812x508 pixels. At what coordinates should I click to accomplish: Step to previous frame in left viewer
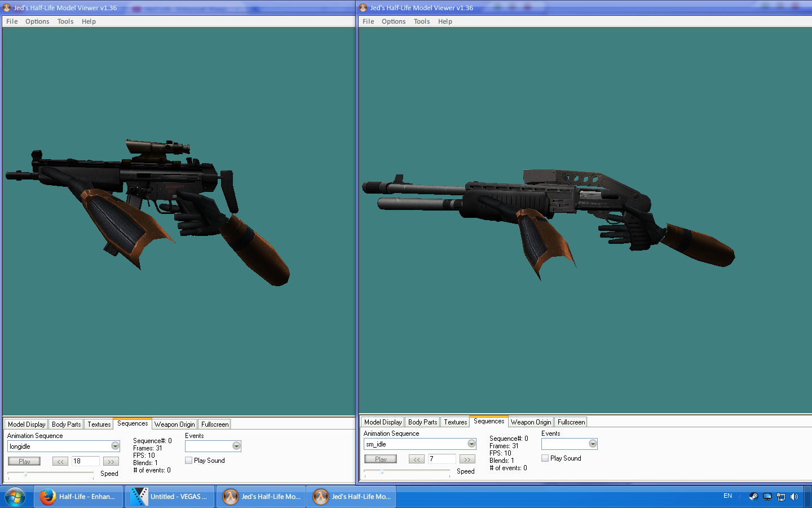(x=60, y=461)
